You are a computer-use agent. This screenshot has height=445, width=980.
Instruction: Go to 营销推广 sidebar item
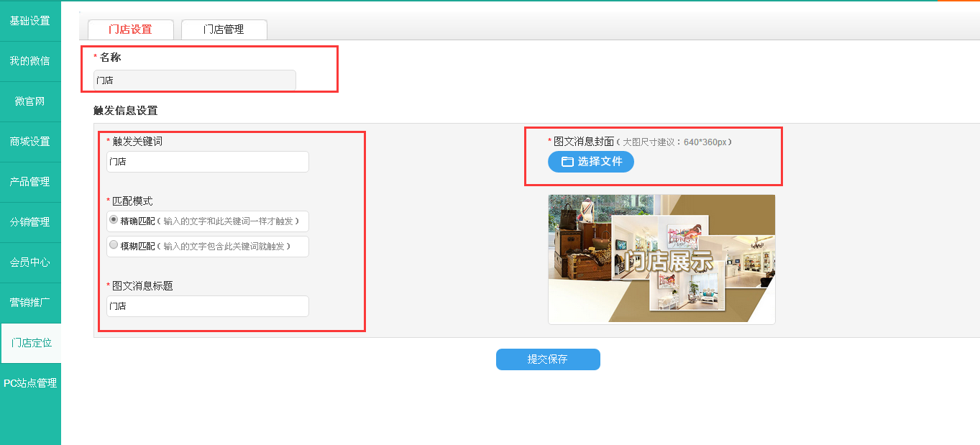click(30, 303)
